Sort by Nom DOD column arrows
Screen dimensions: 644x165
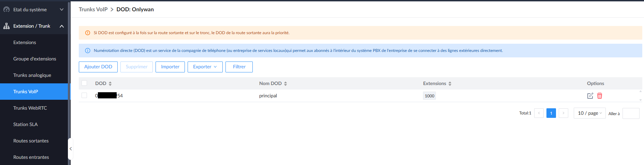(x=286, y=84)
